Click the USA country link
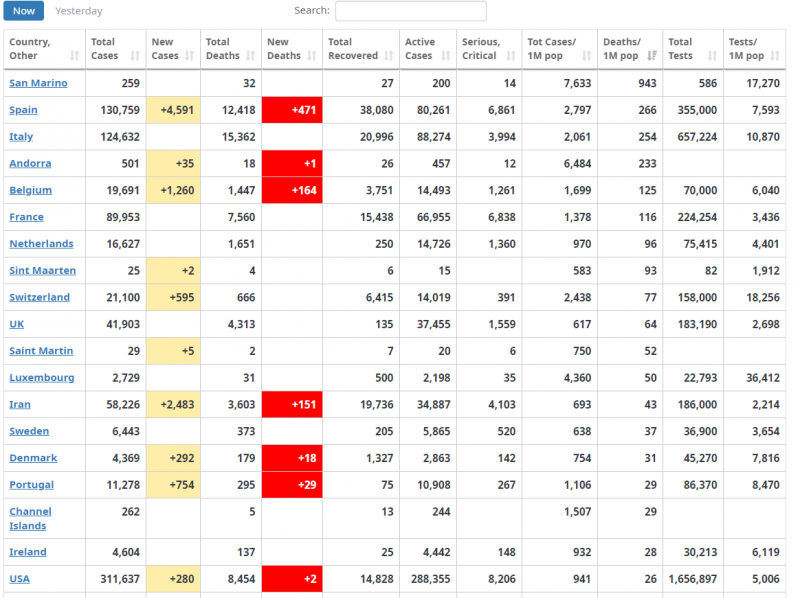800x598 pixels. pos(20,578)
